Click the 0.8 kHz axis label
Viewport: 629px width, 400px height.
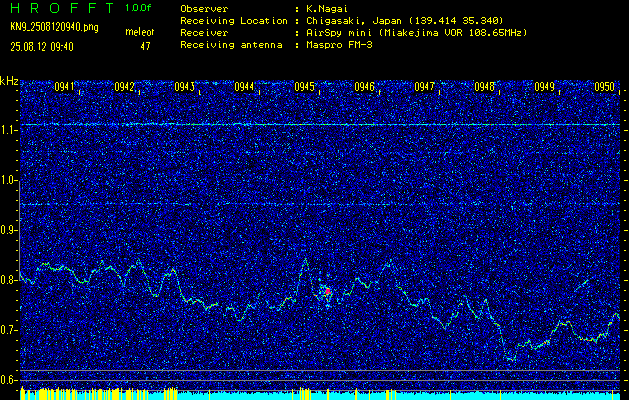click(x=8, y=280)
